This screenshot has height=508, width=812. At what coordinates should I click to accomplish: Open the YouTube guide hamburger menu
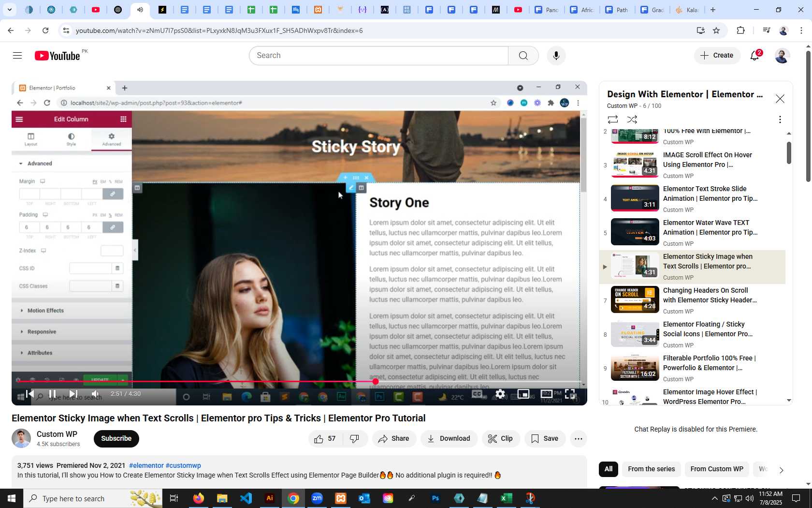[17, 56]
